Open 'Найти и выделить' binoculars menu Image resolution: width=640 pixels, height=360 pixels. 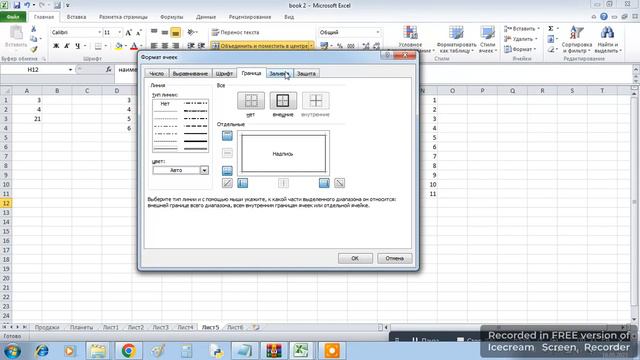pos(607,39)
